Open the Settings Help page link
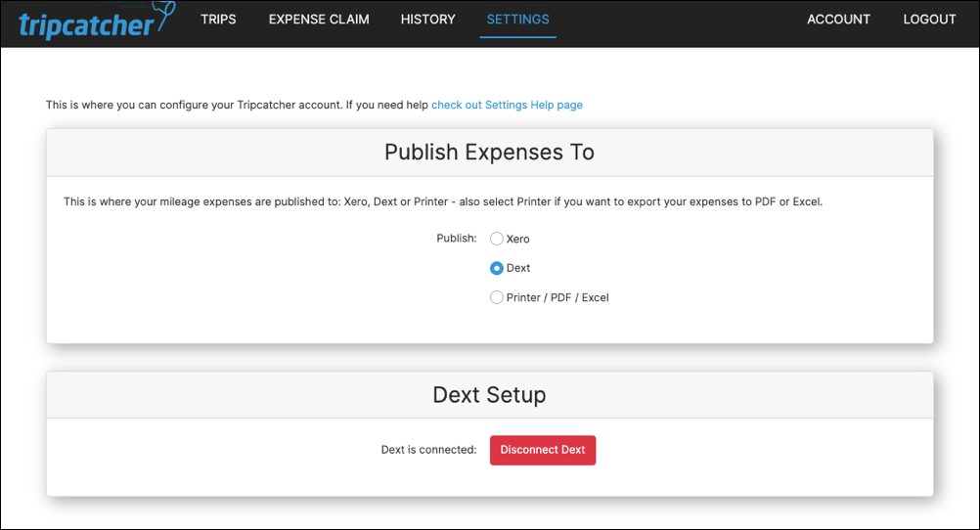The height and width of the screenshot is (530, 980). 507,105
